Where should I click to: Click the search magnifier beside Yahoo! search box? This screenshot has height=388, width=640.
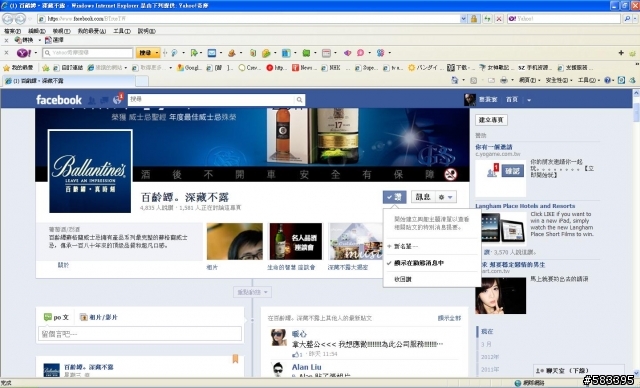tap(627, 19)
